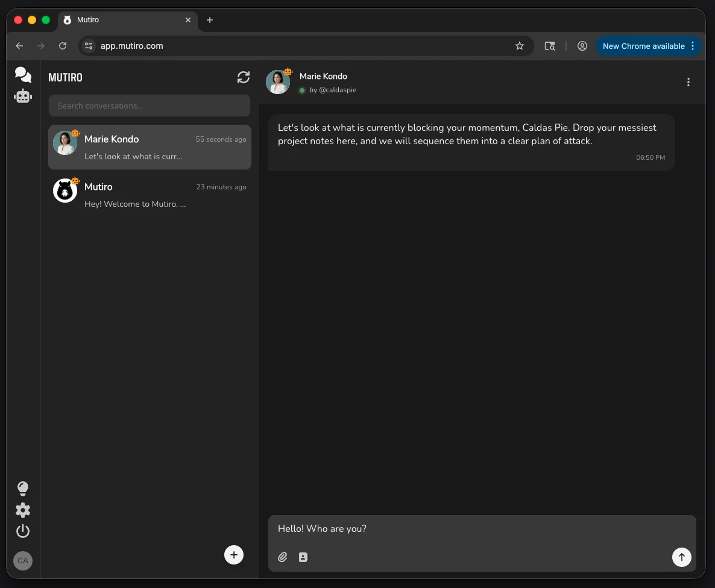This screenshot has width=715, height=588.
Task: Select the Marie Kondo conversation
Action: tap(150, 147)
